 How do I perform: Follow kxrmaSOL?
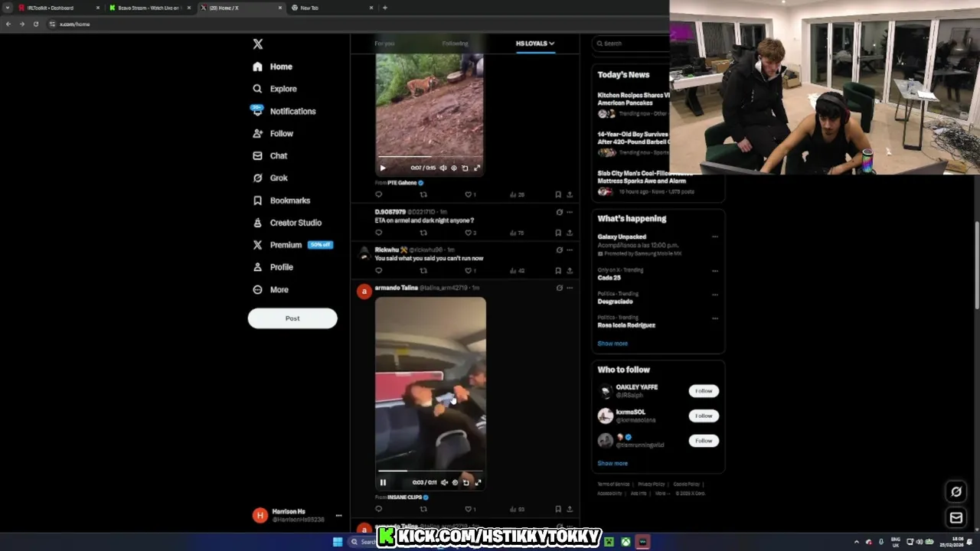coord(704,416)
